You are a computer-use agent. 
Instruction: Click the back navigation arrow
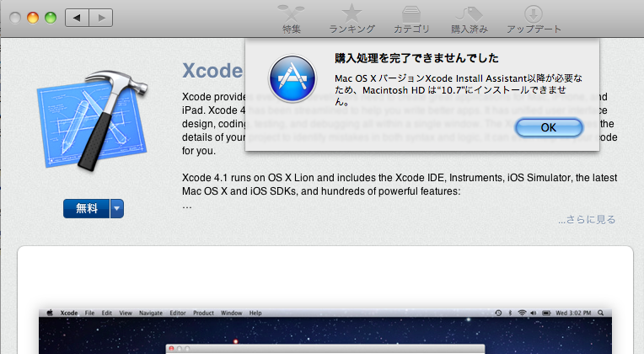click(77, 18)
